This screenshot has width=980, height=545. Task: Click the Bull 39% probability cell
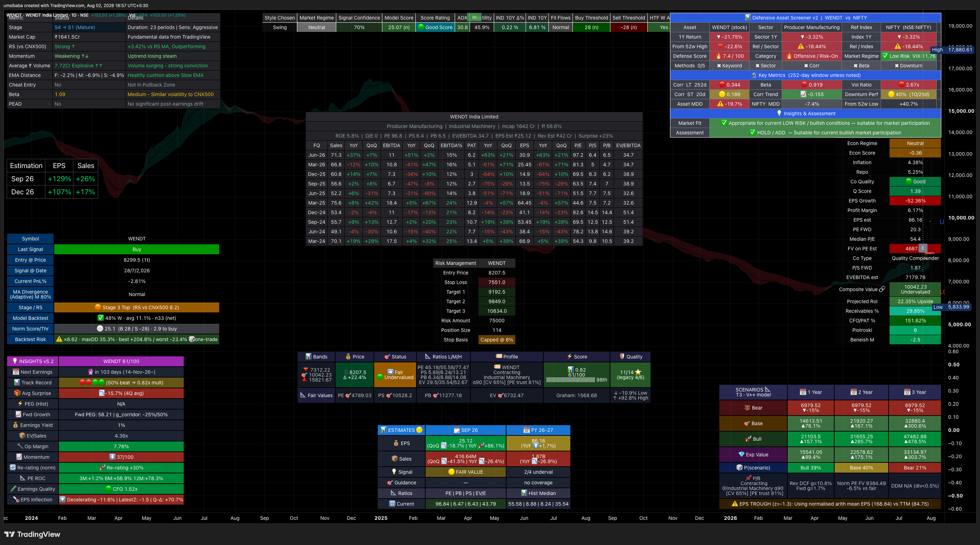810,467
